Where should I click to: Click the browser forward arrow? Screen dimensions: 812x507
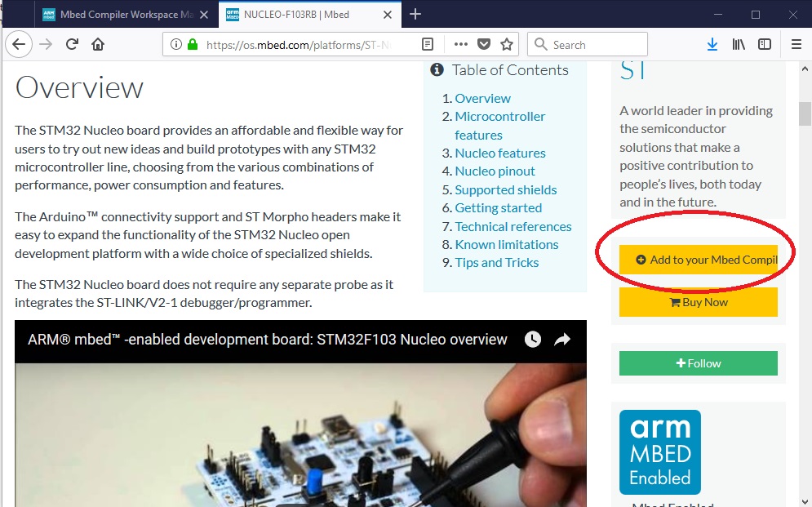click(x=46, y=45)
